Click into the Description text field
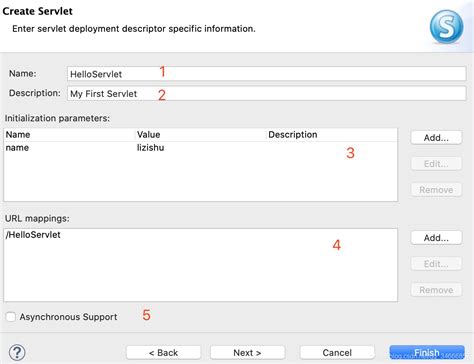The width and height of the screenshot is (474, 364). tap(266, 93)
